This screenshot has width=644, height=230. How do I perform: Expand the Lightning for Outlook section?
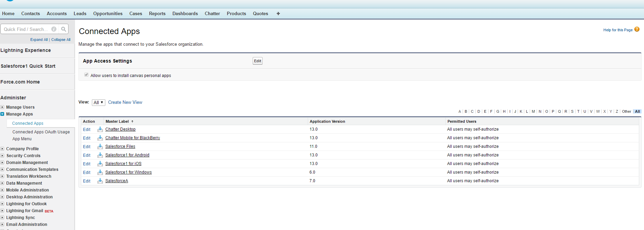[2, 204]
